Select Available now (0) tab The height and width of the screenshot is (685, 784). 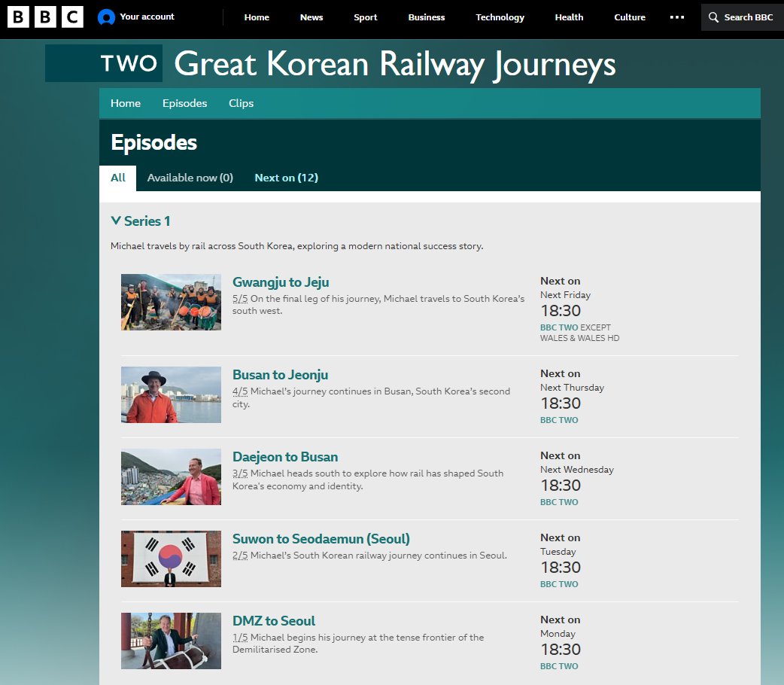[190, 178]
